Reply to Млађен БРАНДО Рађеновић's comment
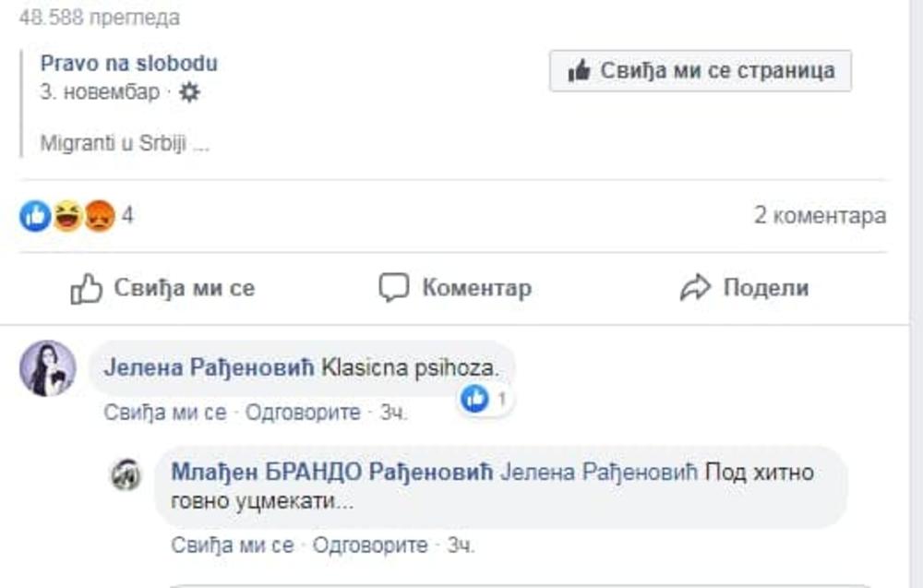The height and width of the screenshot is (588, 923). 370,546
